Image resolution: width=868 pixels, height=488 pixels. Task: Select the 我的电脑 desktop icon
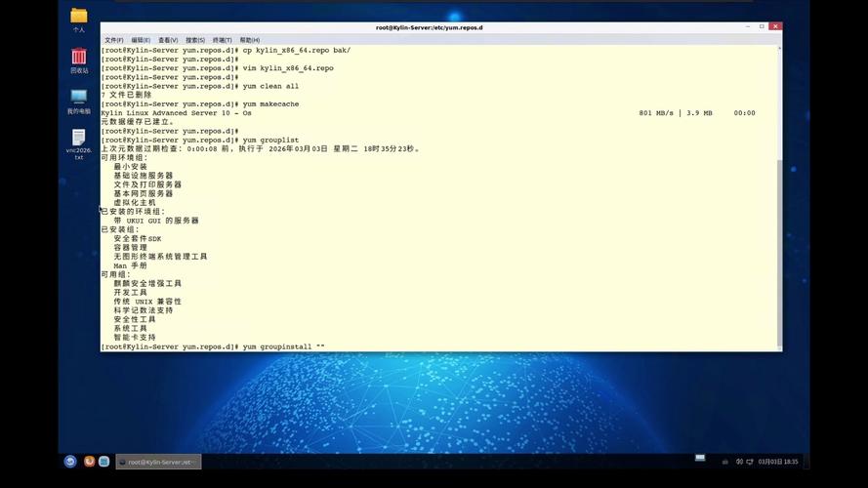tap(79, 102)
